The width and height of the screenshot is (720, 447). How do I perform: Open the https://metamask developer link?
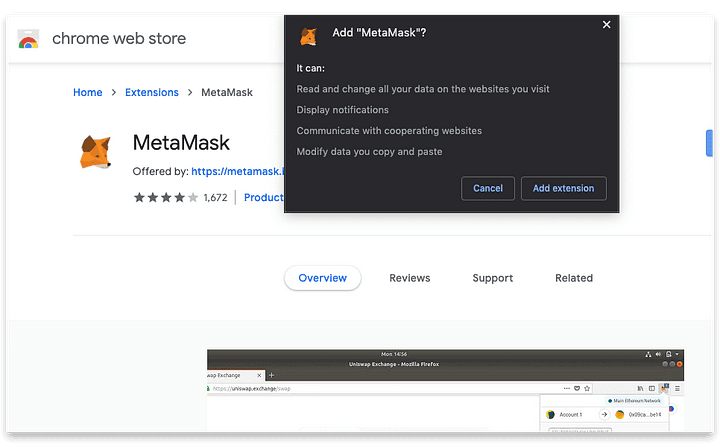237,171
